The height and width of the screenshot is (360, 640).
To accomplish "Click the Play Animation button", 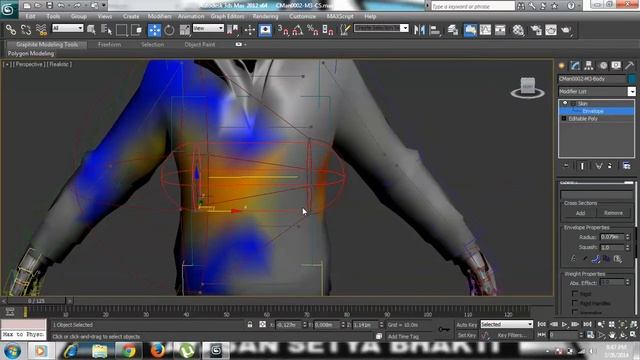I will [564, 324].
